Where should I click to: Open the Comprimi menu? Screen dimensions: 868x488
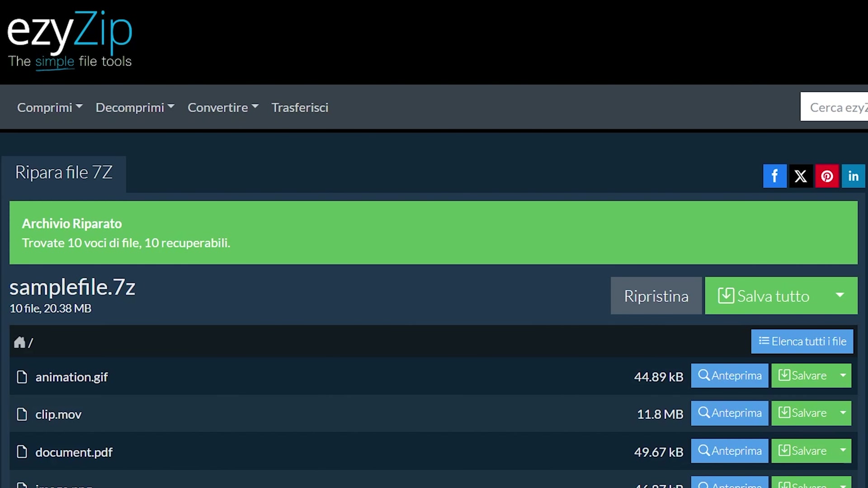[50, 108]
